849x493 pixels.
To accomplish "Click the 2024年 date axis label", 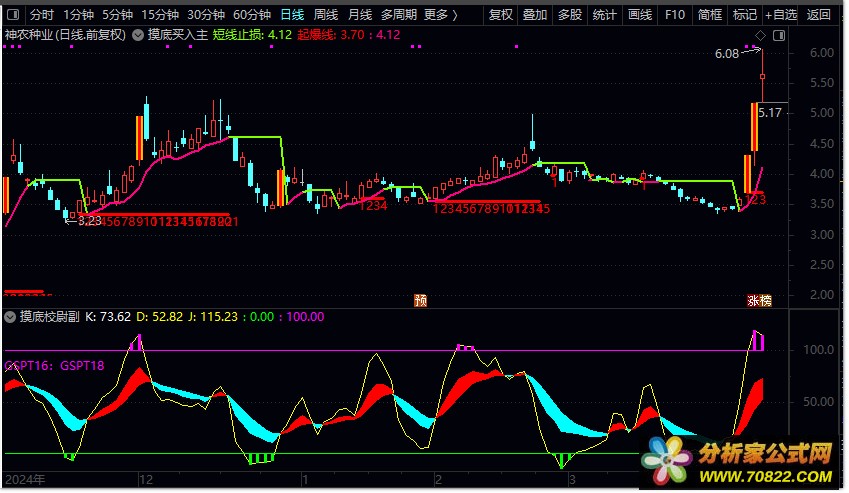I will pyautogui.click(x=25, y=479).
